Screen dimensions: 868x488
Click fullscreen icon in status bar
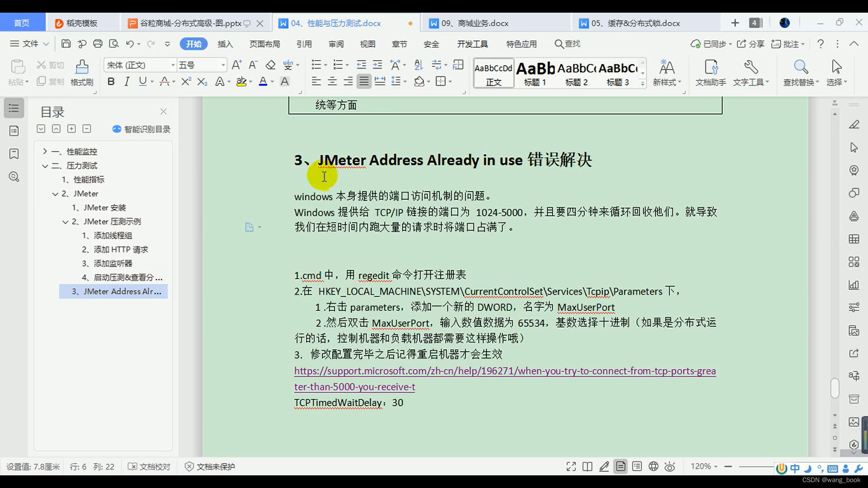pos(571,466)
